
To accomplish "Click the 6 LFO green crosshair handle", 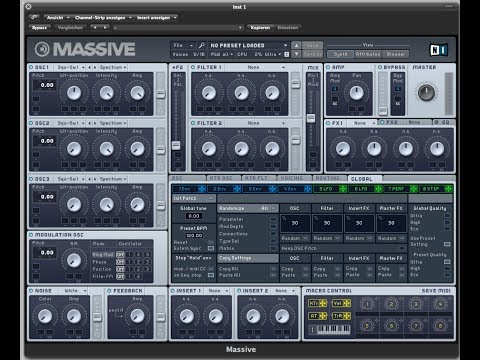I will [378, 189].
